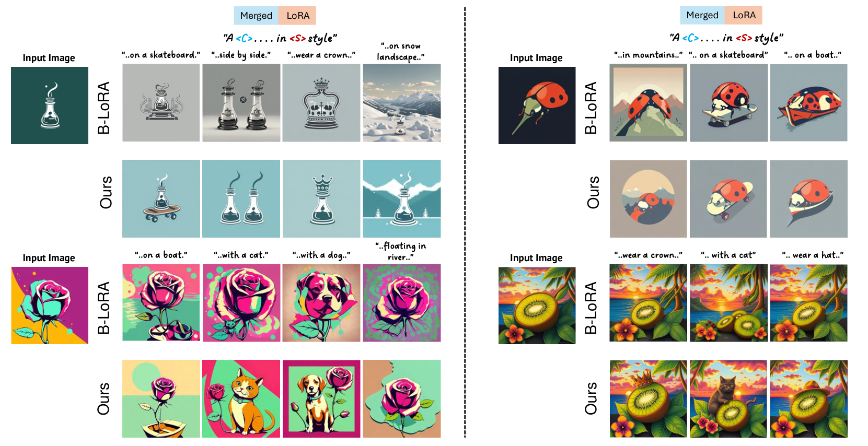Open Ours flask on skateboard image

(x=161, y=198)
